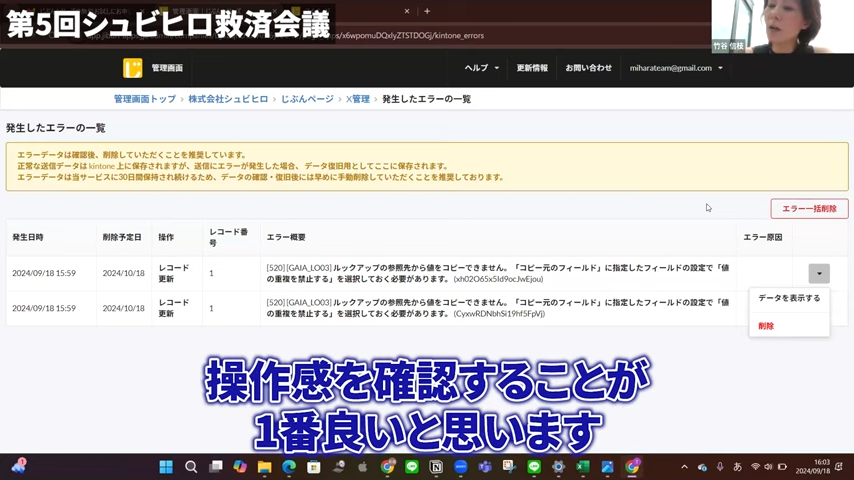This screenshot has width=854, height=480.
Task: Choose 削除 in the row menu
Action: [x=766, y=326]
